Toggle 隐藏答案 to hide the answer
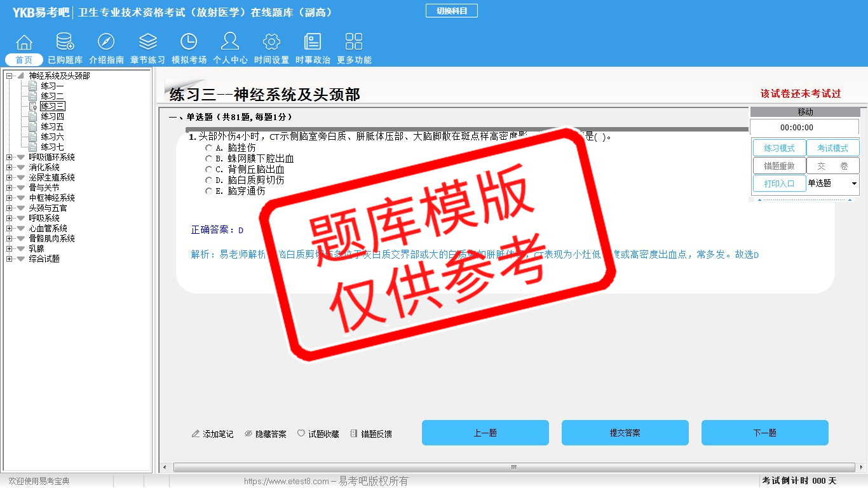 click(x=266, y=434)
